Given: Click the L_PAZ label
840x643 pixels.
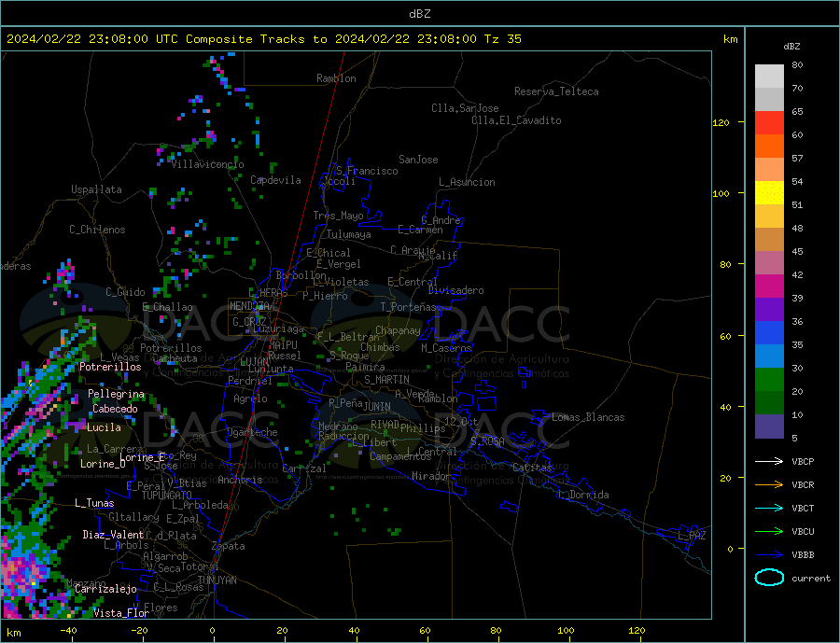Looking at the screenshot, I should 692,536.
